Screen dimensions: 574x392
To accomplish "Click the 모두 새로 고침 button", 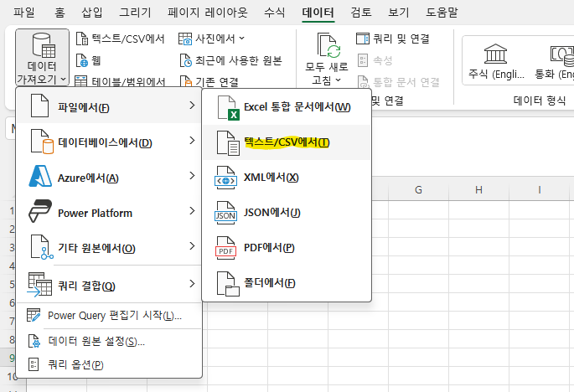I will (327, 59).
